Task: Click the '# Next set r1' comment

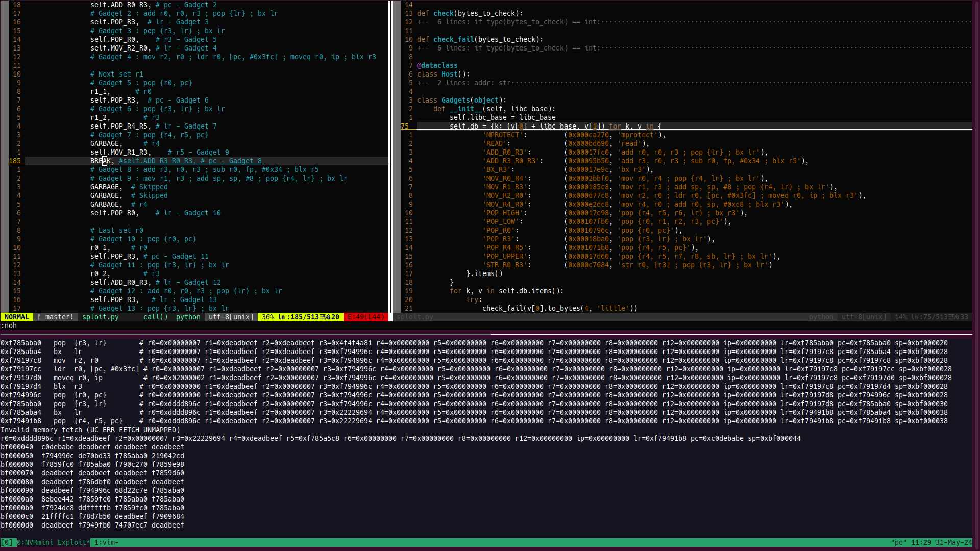Action: pos(116,74)
